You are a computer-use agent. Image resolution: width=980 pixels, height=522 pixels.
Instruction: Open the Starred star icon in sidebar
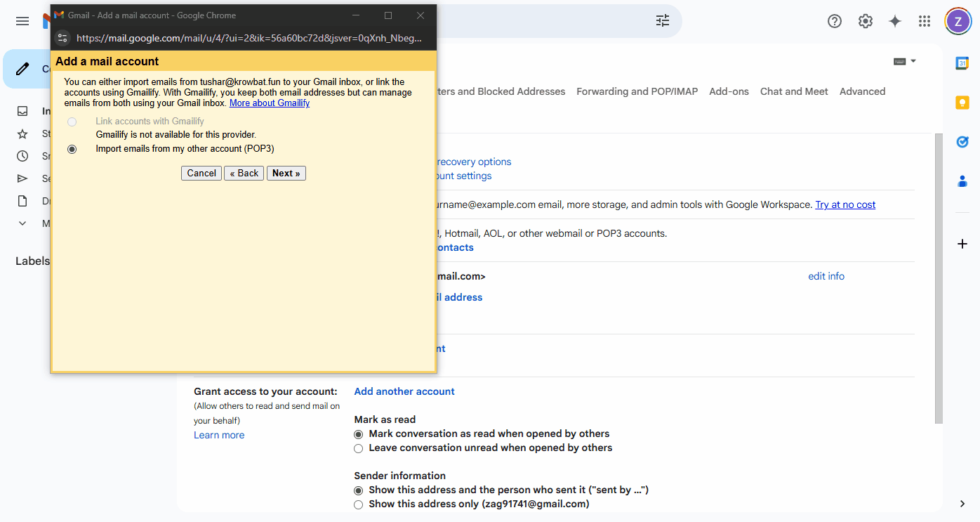(22, 133)
